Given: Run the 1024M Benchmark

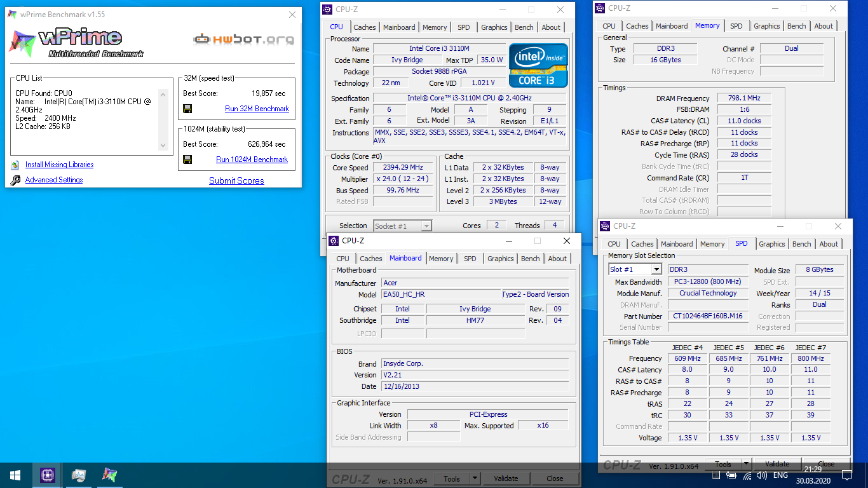Looking at the screenshot, I should pos(252,159).
